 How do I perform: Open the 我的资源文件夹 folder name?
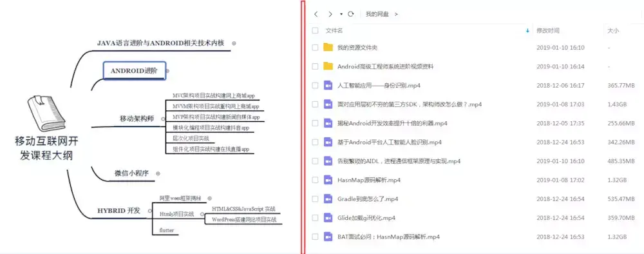(x=357, y=48)
